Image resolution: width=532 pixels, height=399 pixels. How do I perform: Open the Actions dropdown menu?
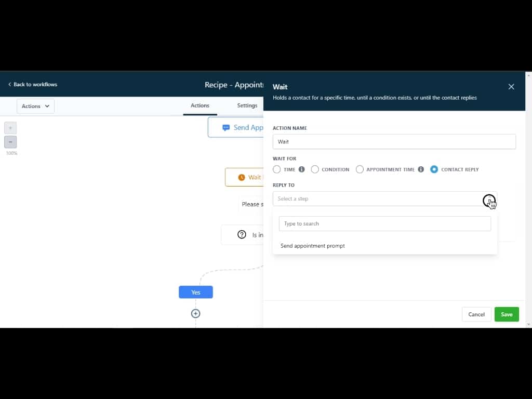[x=35, y=106]
